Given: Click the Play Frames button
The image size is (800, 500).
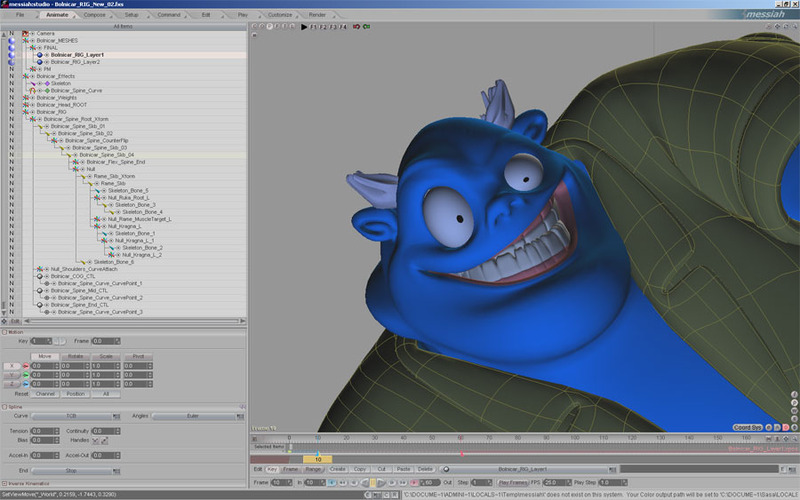Looking at the screenshot, I should (x=514, y=482).
